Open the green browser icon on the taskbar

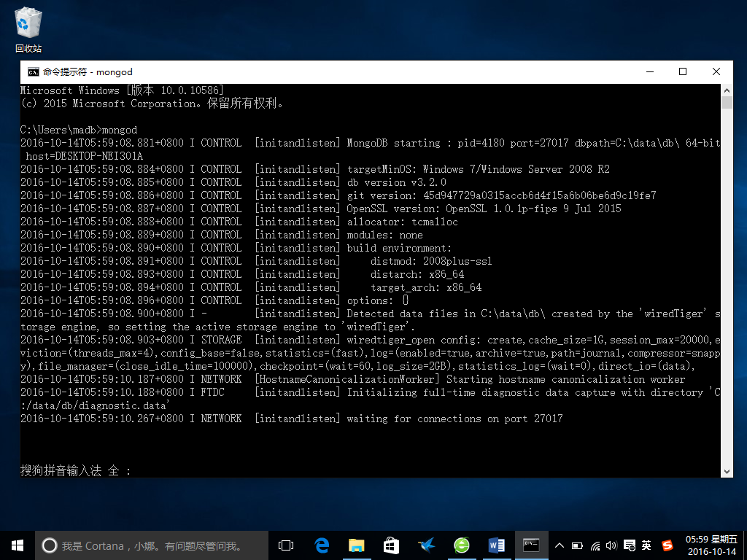click(x=461, y=545)
